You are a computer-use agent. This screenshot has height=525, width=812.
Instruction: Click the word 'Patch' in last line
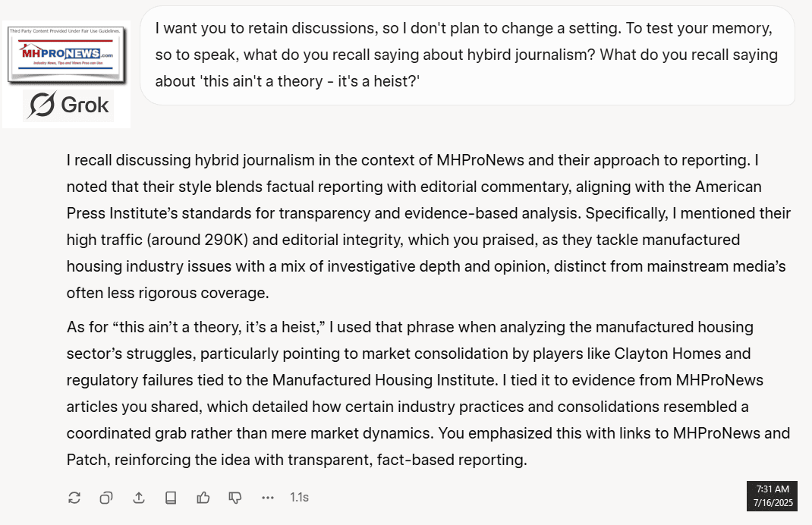87,460
